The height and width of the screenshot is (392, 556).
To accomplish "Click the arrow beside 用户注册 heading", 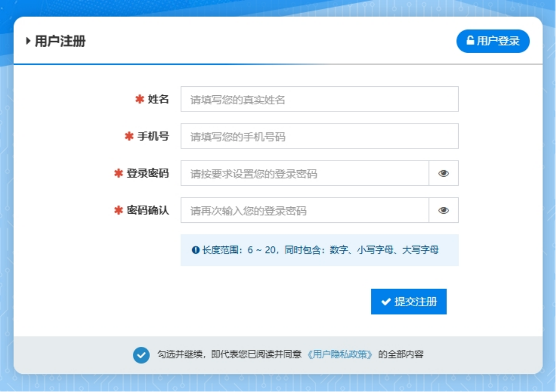I will click(28, 41).
